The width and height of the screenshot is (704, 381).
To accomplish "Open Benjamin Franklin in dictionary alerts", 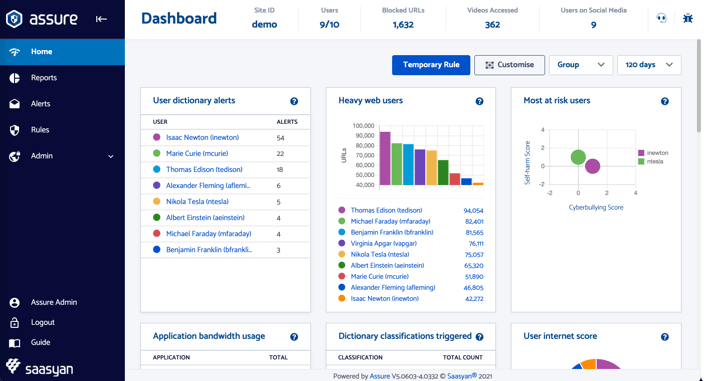I will pos(209,250).
